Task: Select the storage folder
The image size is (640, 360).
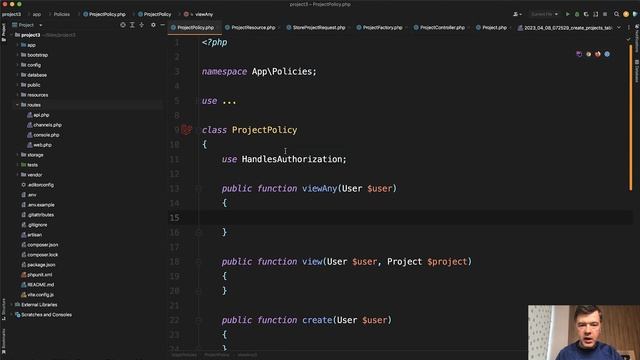Action: coord(32,155)
